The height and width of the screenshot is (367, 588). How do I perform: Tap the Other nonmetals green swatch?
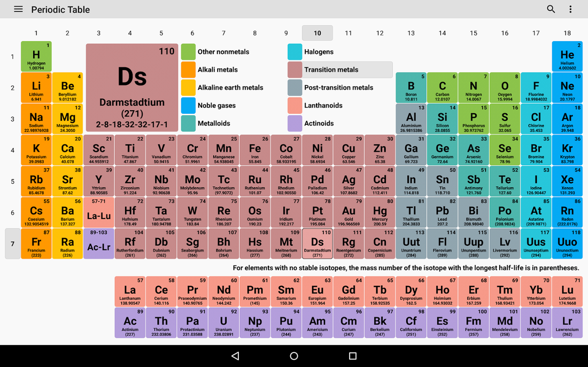pos(188,52)
